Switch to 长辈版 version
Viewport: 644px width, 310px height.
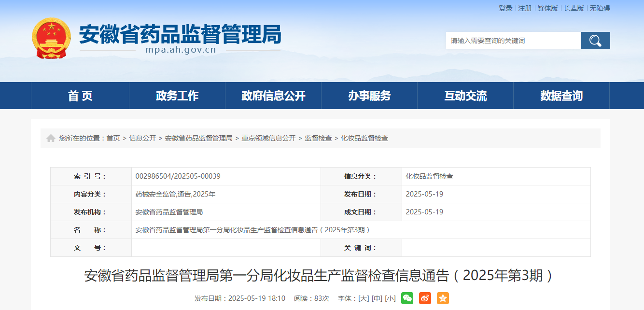coord(574,8)
